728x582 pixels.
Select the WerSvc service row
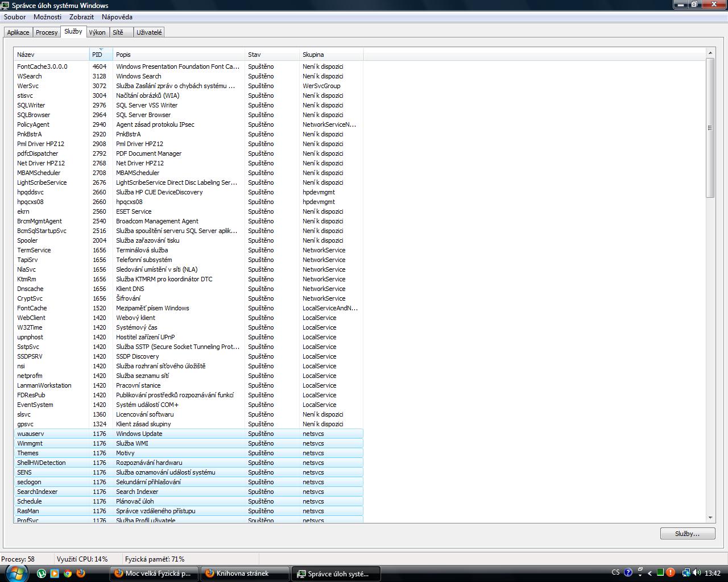(188, 86)
